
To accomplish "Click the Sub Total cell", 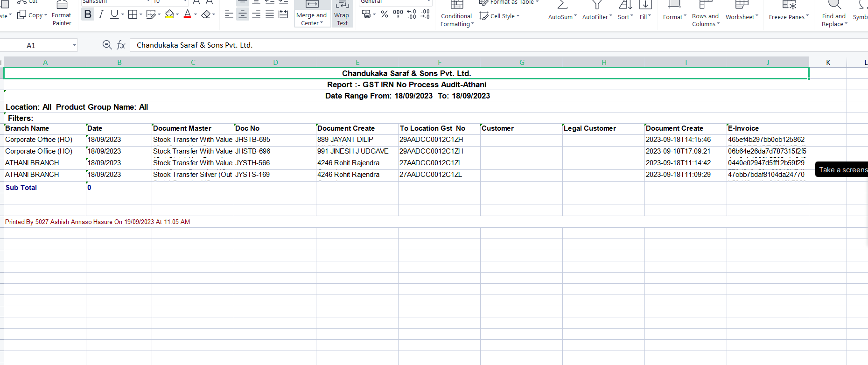I will click(x=45, y=187).
